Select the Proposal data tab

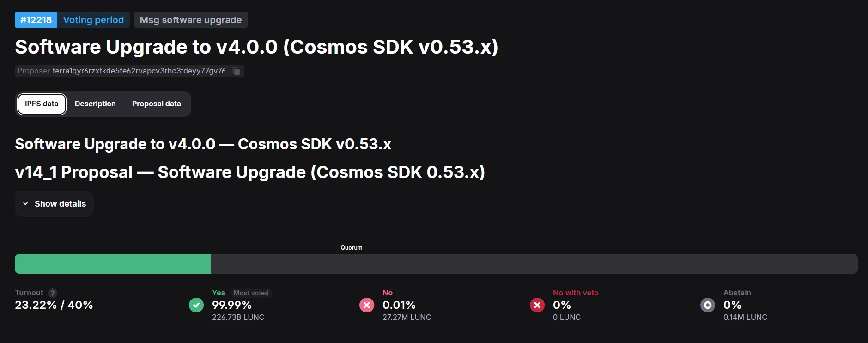(156, 104)
